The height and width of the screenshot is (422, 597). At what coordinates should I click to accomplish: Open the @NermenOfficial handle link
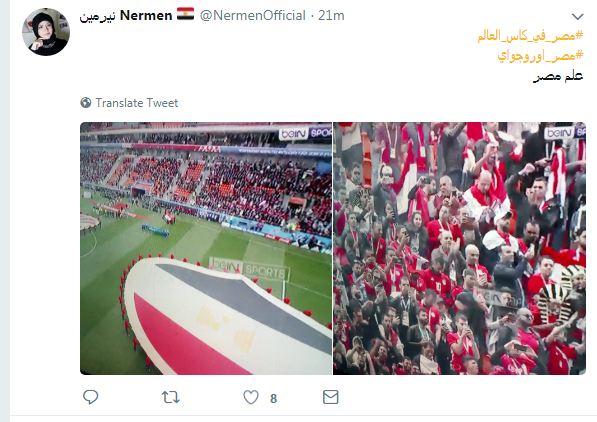(252, 16)
